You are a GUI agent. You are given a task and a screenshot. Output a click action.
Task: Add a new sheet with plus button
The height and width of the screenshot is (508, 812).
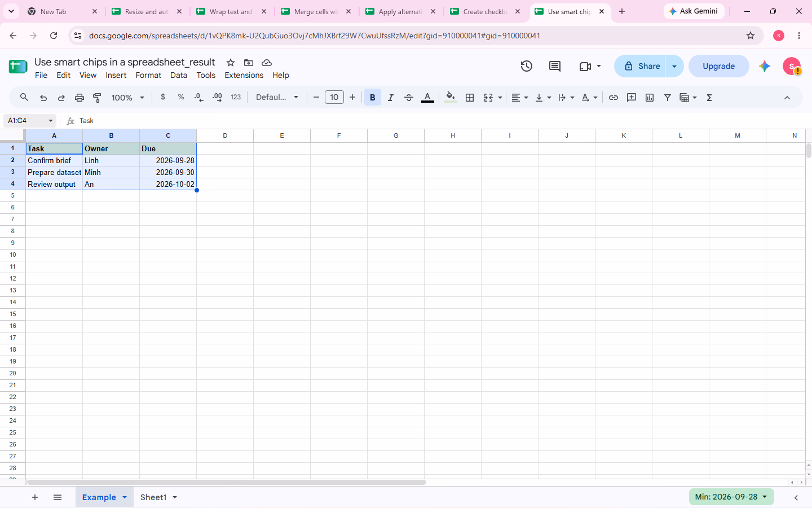pyautogui.click(x=35, y=497)
